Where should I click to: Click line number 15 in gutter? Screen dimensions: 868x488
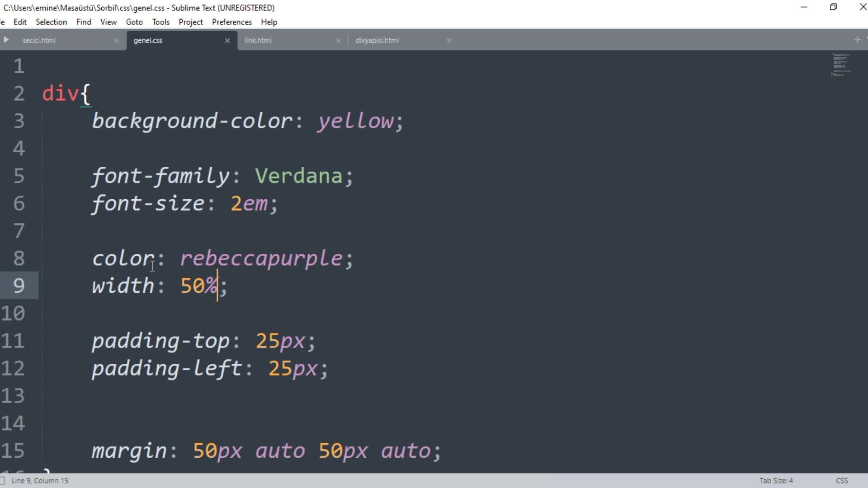point(13,450)
